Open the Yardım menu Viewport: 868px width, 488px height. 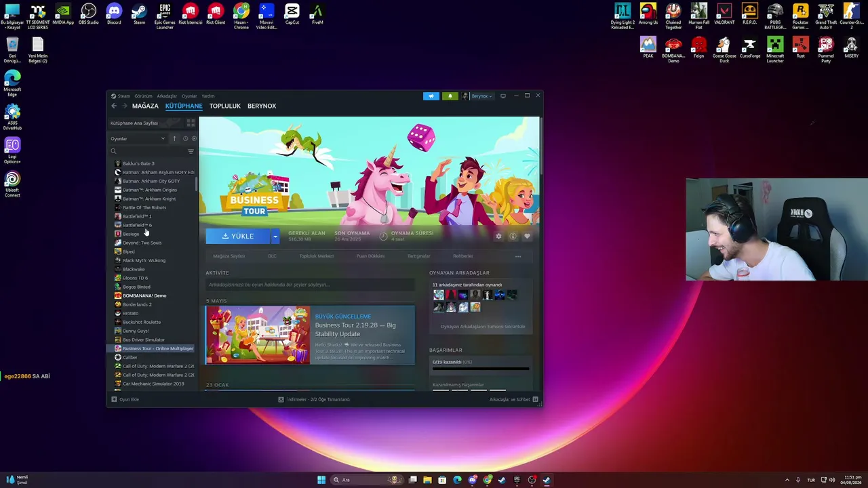[x=208, y=96]
